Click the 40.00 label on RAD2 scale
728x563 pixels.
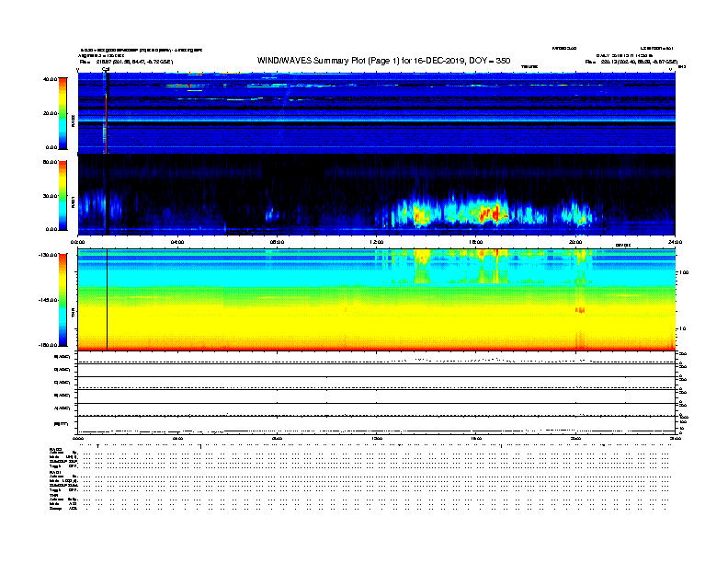51,79
